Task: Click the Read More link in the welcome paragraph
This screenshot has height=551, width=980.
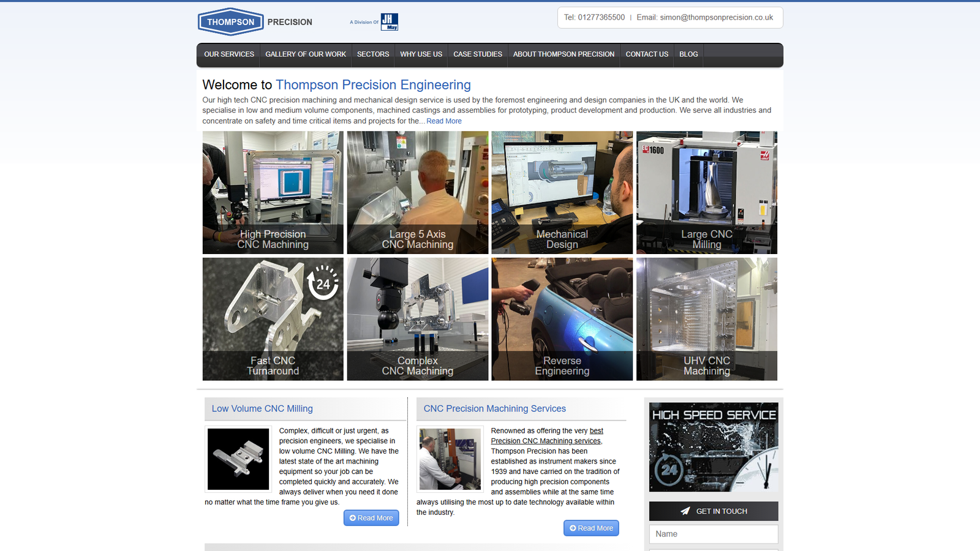Action: (444, 121)
